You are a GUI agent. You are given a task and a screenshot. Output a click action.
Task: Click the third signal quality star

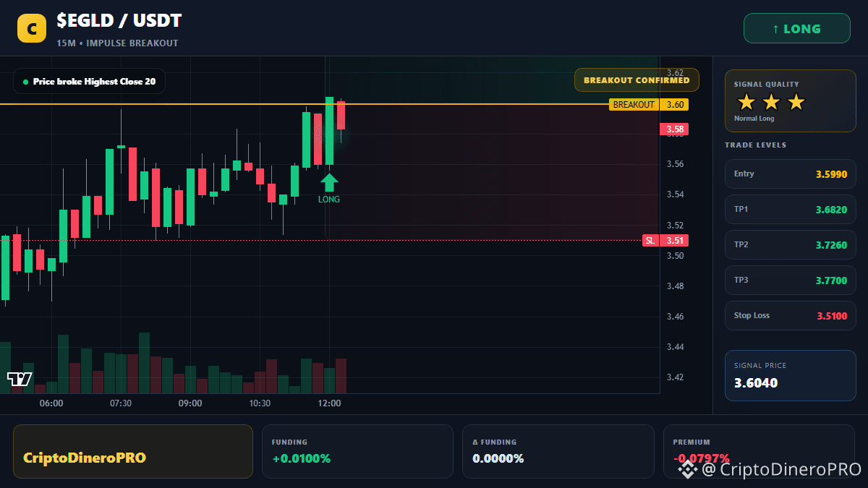796,102
